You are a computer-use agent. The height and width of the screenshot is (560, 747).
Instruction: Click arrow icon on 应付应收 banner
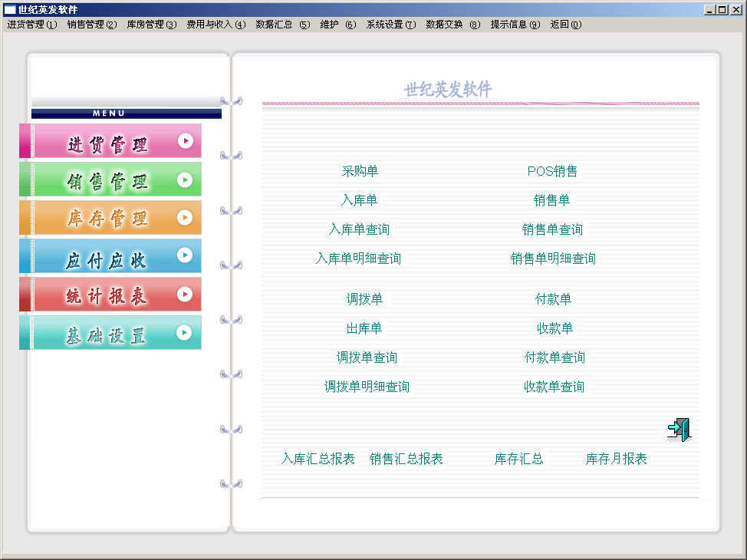pyautogui.click(x=185, y=255)
